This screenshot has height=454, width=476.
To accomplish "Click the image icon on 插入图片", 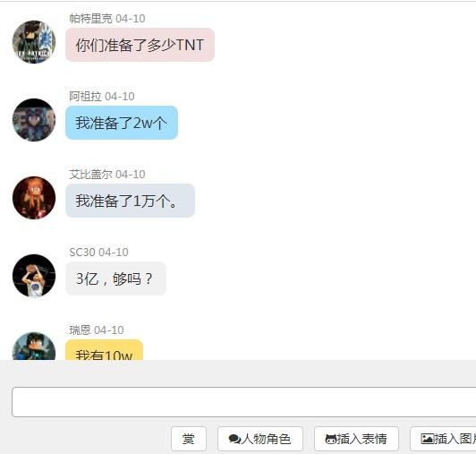I will (x=427, y=439).
